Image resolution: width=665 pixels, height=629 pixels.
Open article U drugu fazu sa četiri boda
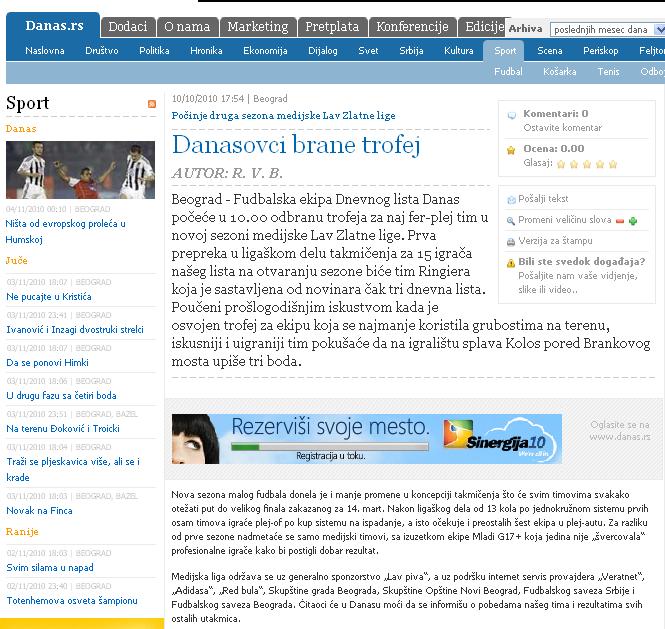coord(61,396)
